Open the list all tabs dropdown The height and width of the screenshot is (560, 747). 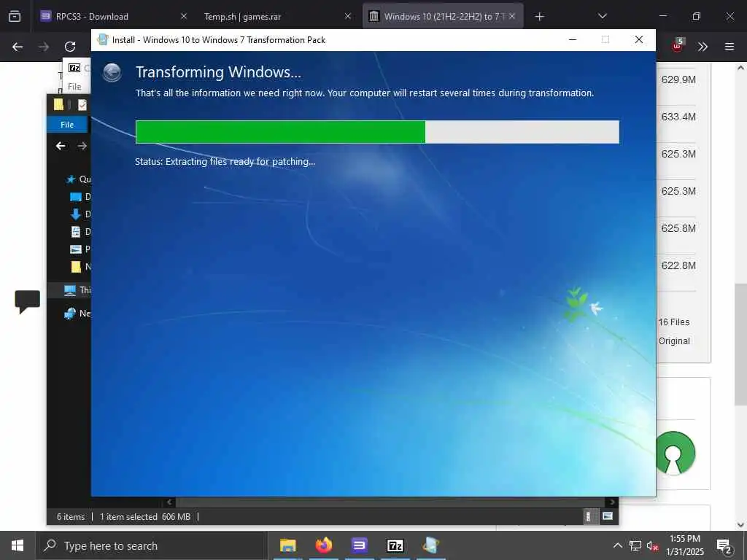(602, 16)
